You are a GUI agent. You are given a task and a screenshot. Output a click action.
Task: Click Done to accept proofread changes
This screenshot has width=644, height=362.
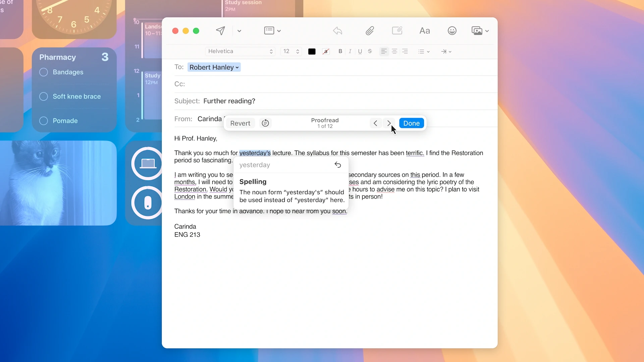412,123
